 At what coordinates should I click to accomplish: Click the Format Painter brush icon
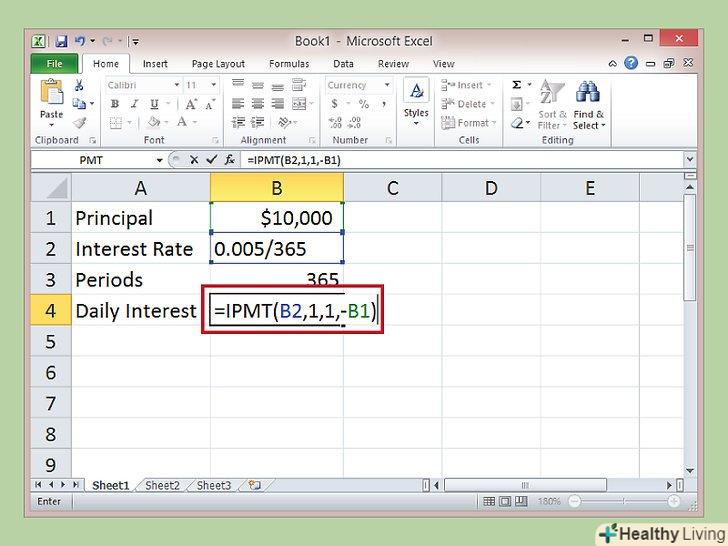pos(79,123)
